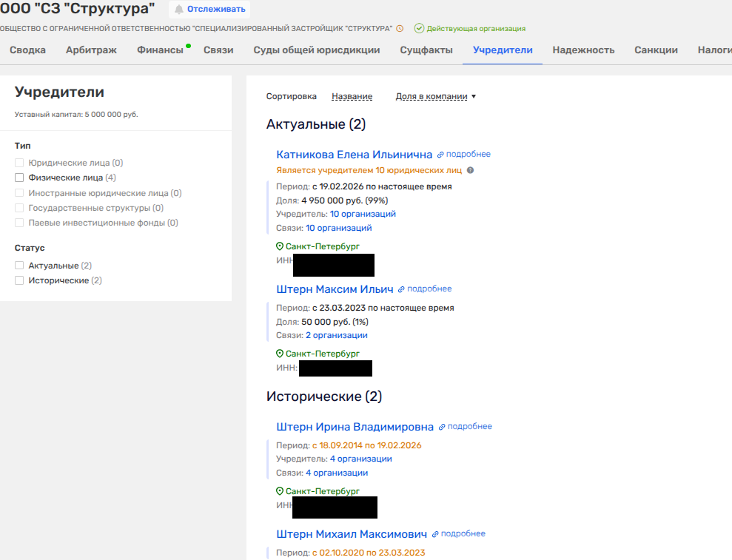
Task: Open the Финансы tab
Action: (x=160, y=50)
